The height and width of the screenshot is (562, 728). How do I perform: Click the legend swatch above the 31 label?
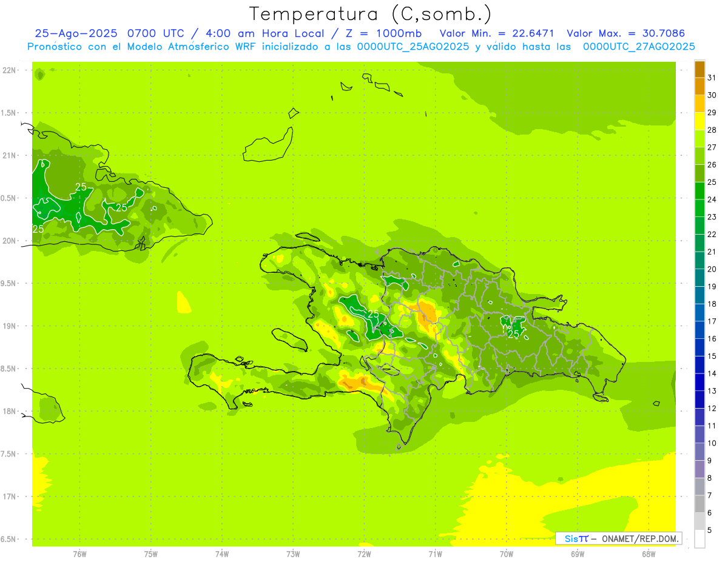(x=699, y=69)
